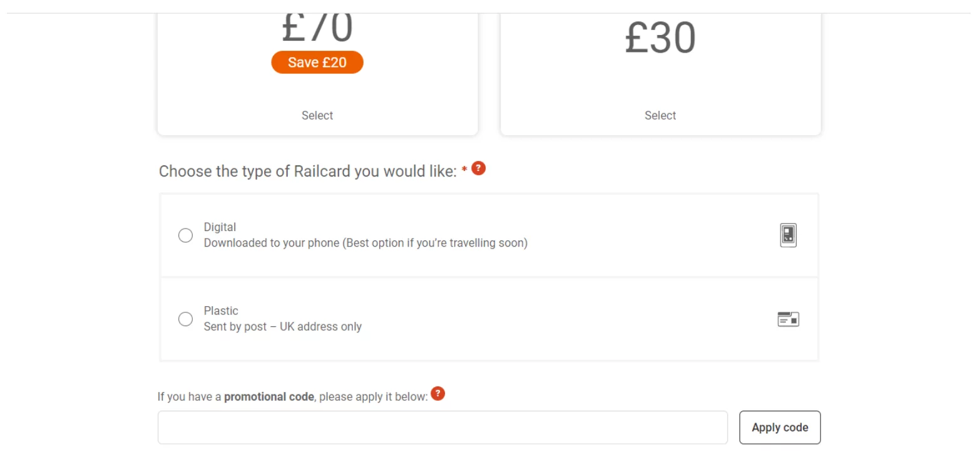
Task: Click the Apply code button
Action: (x=780, y=428)
